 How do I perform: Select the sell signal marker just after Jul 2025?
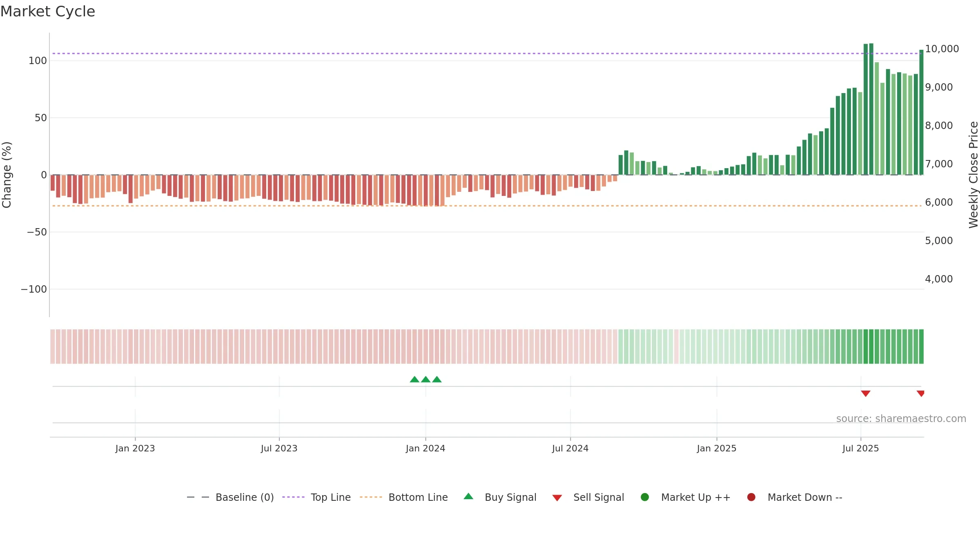coord(866,393)
